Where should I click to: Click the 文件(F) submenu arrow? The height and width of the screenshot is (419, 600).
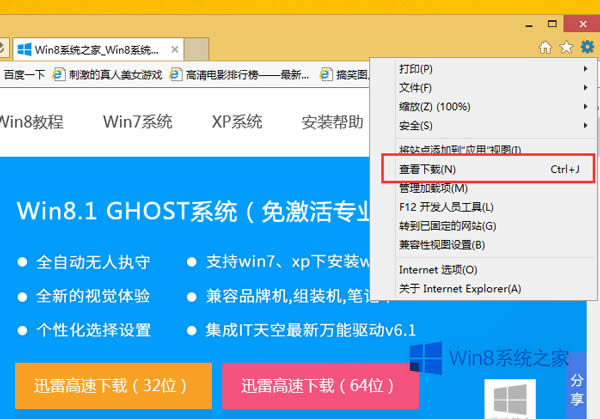click(x=585, y=88)
